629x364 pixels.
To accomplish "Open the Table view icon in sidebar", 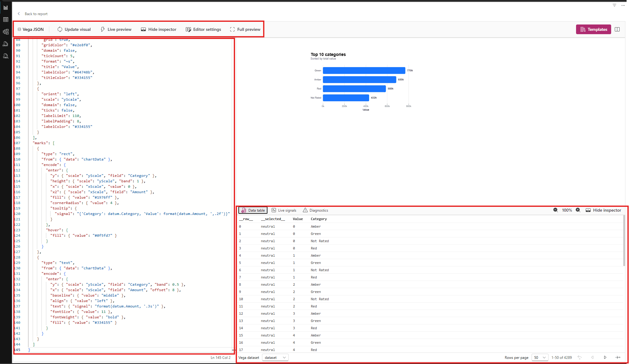I will coord(5,20).
